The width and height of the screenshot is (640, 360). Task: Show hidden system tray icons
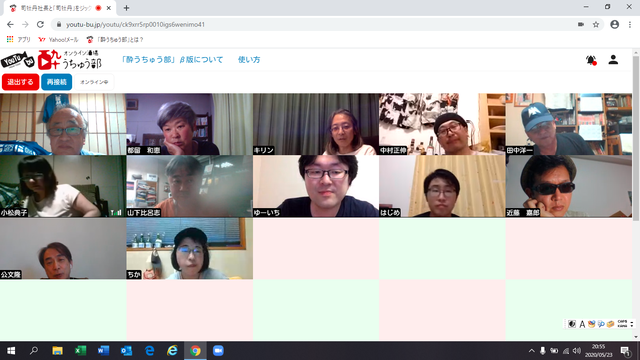coord(531,351)
